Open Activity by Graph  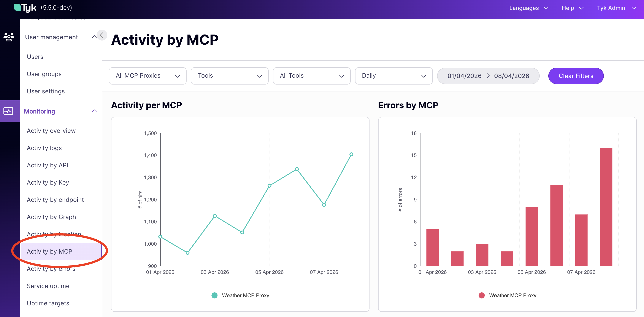(x=51, y=217)
